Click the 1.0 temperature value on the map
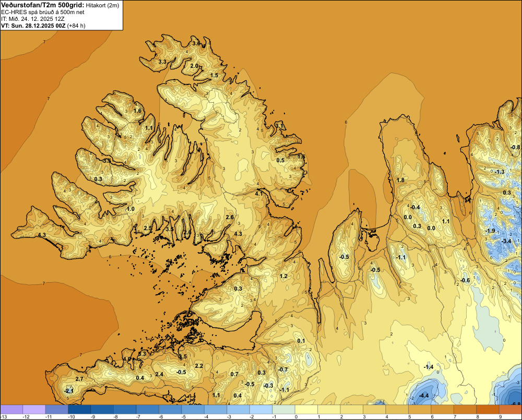The height and width of the screenshot is (420, 522). 130,209
